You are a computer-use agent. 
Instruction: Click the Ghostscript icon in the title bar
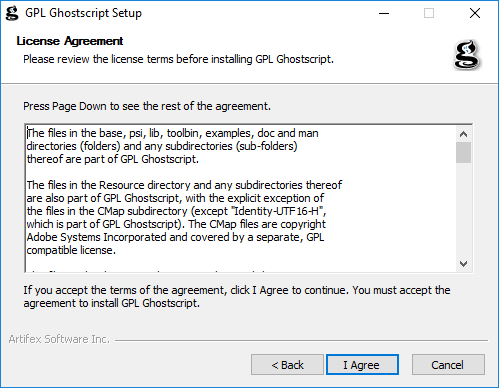click(x=12, y=13)
